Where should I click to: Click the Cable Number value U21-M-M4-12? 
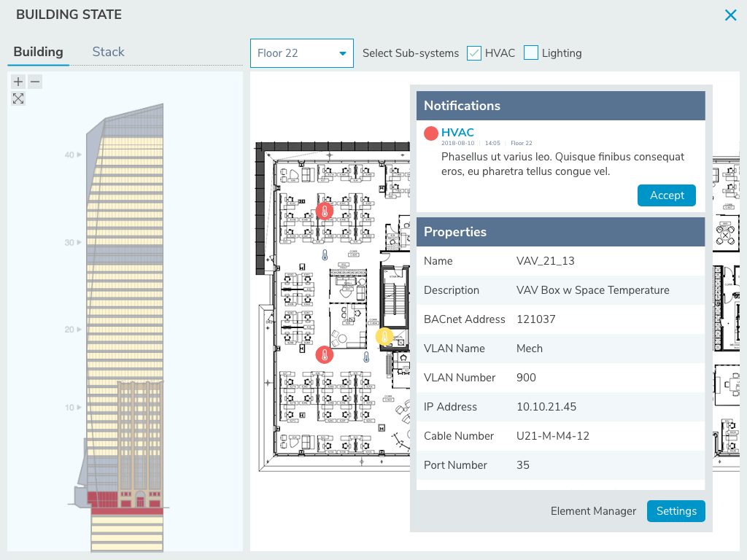tap(553, 436)
